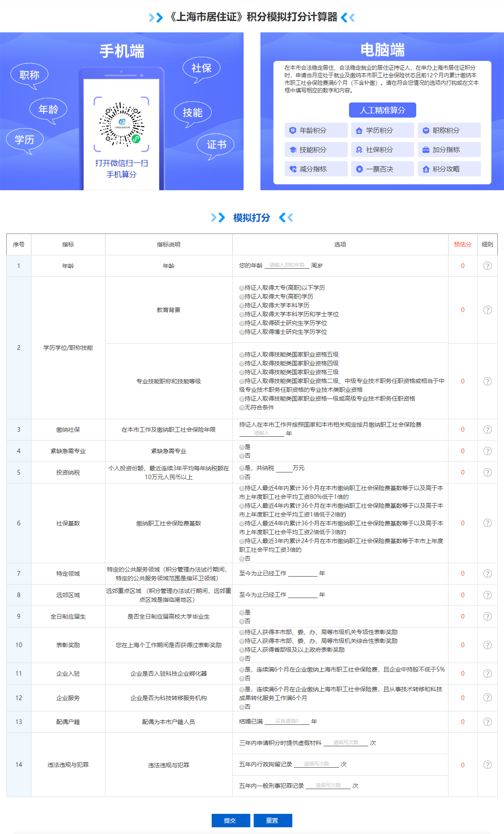Select the 国家职业资格四级 option
This screenshot has height=834, width=504.
[242, 364]
